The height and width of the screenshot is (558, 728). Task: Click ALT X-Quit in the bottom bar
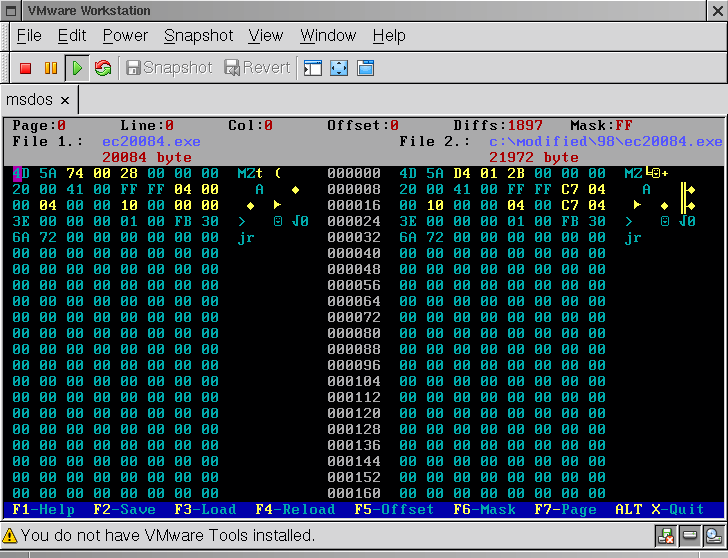coord(660,510)
